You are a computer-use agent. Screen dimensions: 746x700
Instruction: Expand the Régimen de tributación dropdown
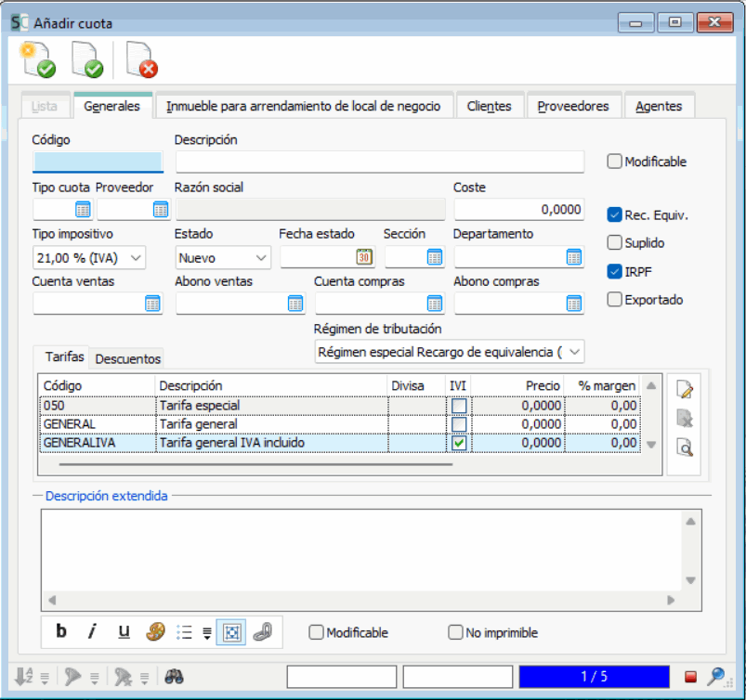click(x=575, y=352)
